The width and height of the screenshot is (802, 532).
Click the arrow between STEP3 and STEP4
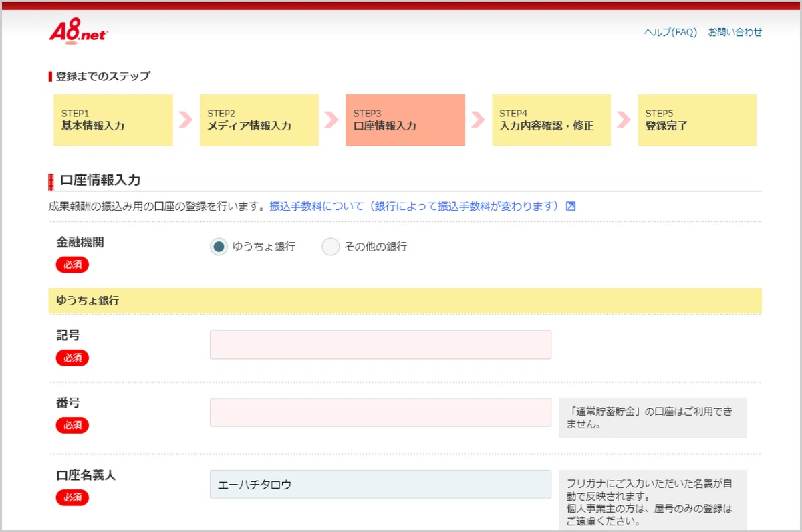coord(478,120)
